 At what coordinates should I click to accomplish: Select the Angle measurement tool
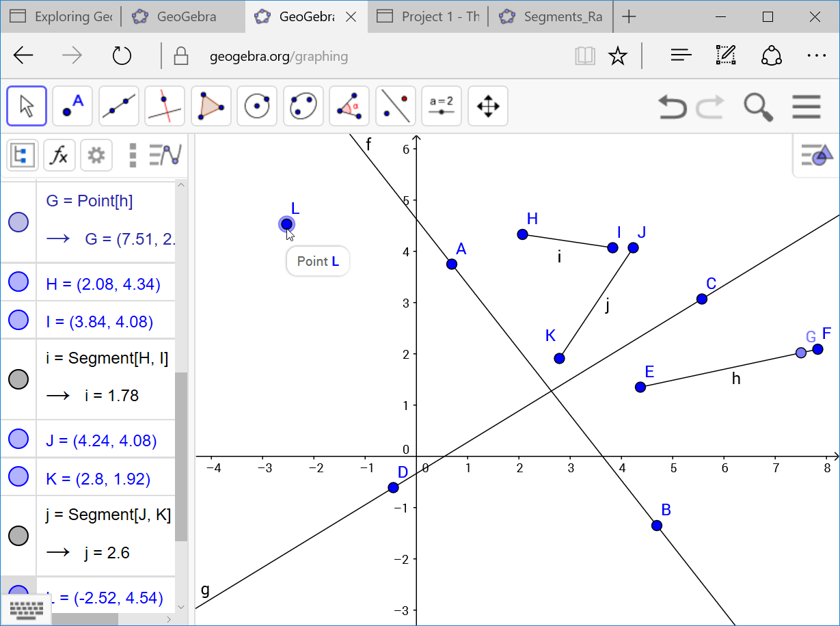point(349,106)
